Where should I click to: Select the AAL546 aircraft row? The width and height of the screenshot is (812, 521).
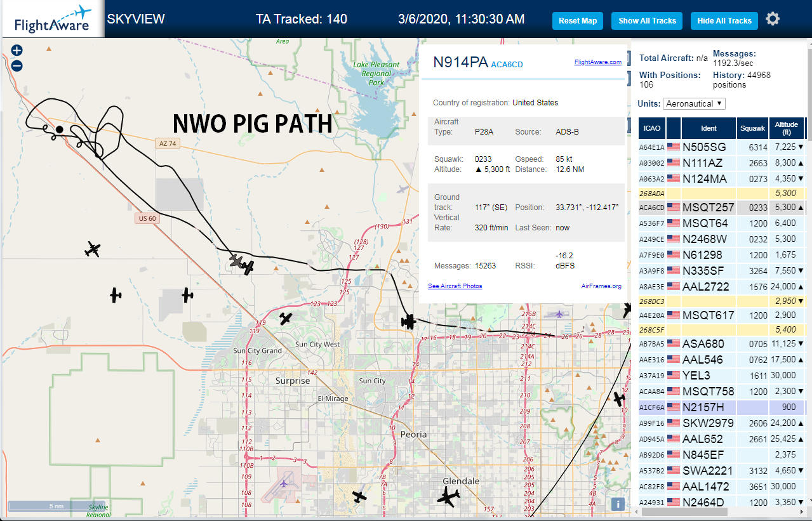click(722, 360)
